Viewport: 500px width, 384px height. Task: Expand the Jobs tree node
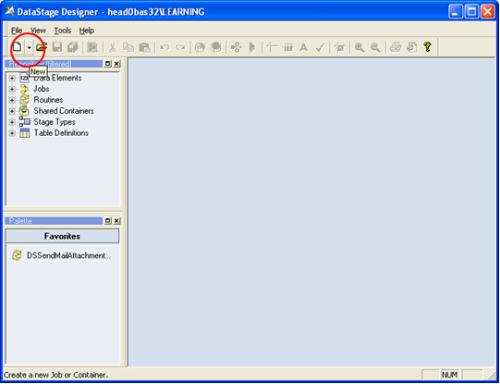pyautogui.click(x=12, y=89)
